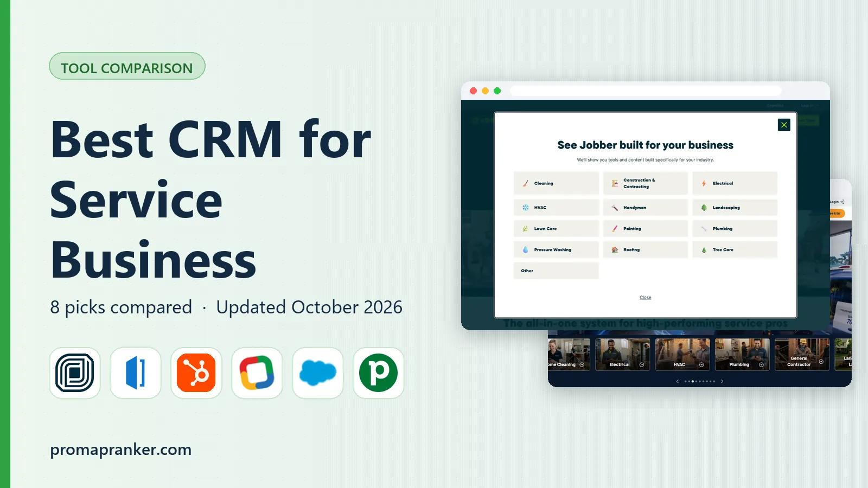This screenshot has height=488, width=868.
Task: Select the Plumbing industry option in modal
Action: pyautogui.click(x=735, y=229)
